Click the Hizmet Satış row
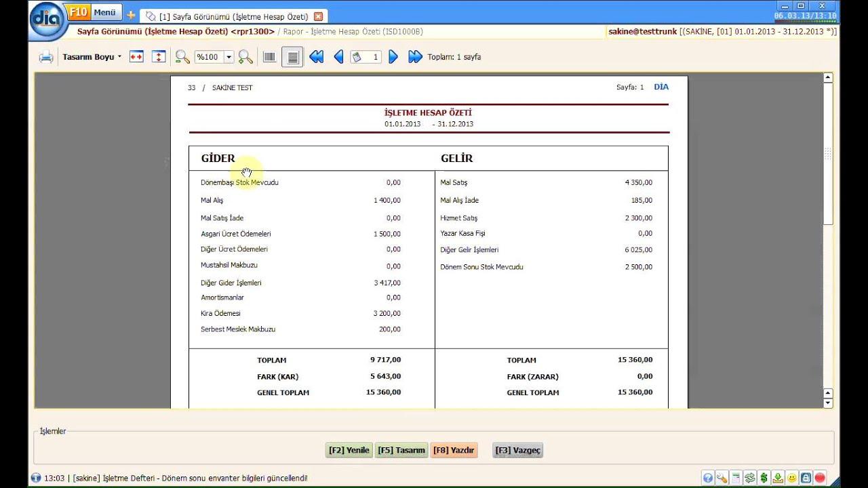Viewport: 868px width, 488px height. [547, 218]
